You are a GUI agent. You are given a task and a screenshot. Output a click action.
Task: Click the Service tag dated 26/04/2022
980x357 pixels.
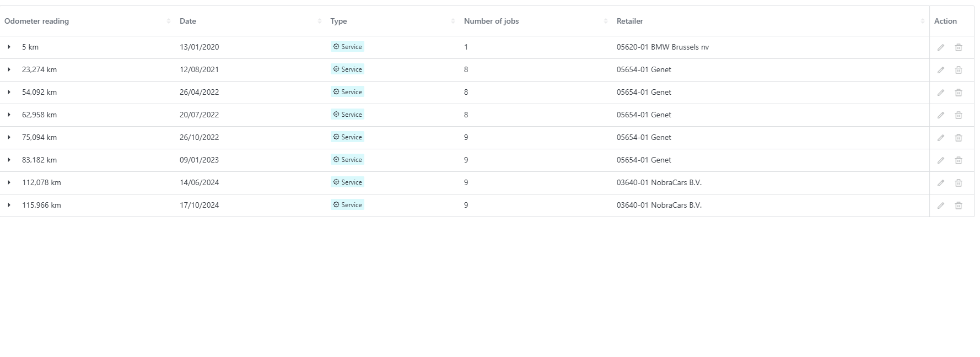coord(347,92)
